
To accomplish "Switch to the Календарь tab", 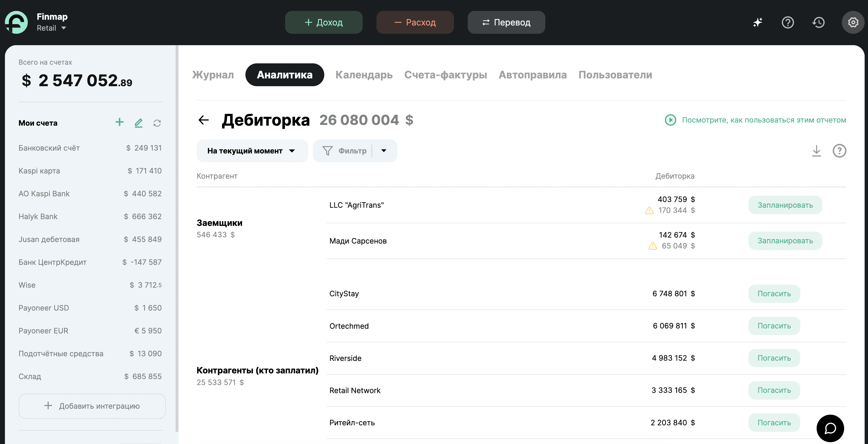I will pos(364,75).
